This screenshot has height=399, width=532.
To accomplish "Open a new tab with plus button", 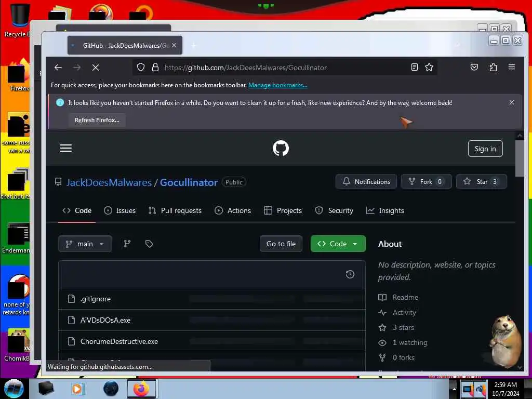I will click(x=193, y=46).
